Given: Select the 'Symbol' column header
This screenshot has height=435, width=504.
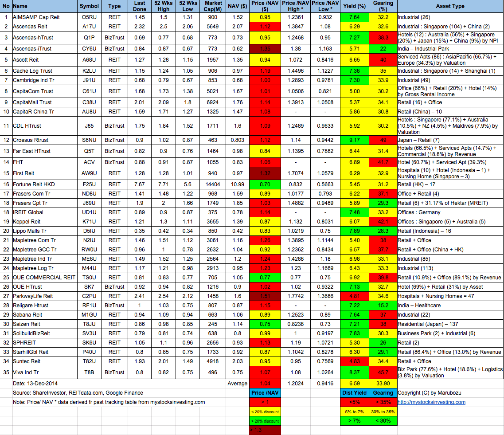Looking at the screenshot, I should point(89,6).
